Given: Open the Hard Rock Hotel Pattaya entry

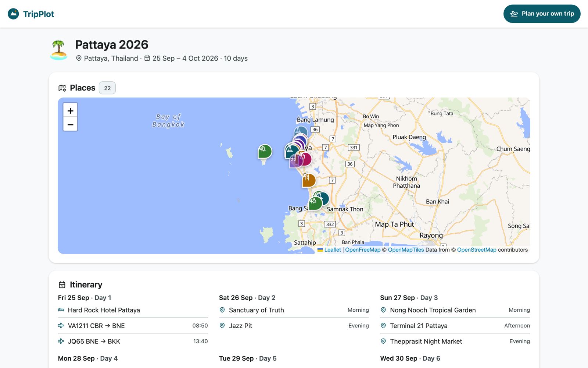Looking at the screenshot, I should coord(133,310).
